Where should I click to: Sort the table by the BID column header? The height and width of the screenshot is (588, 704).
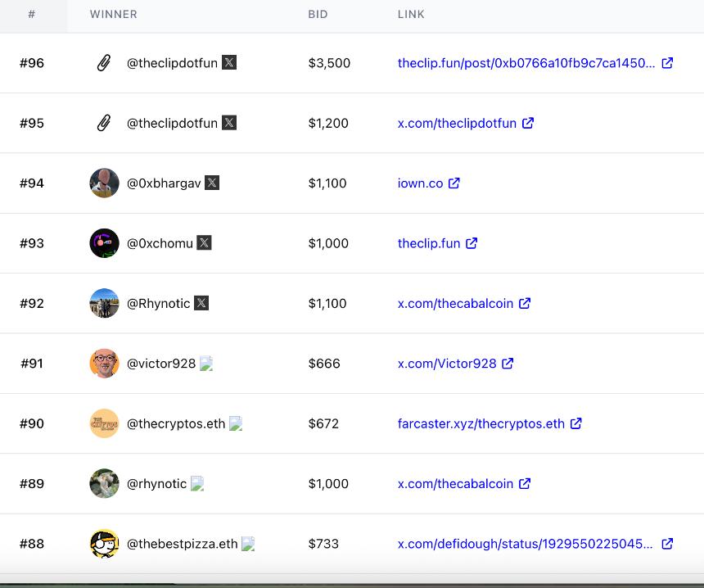click(x=318, y=14)
